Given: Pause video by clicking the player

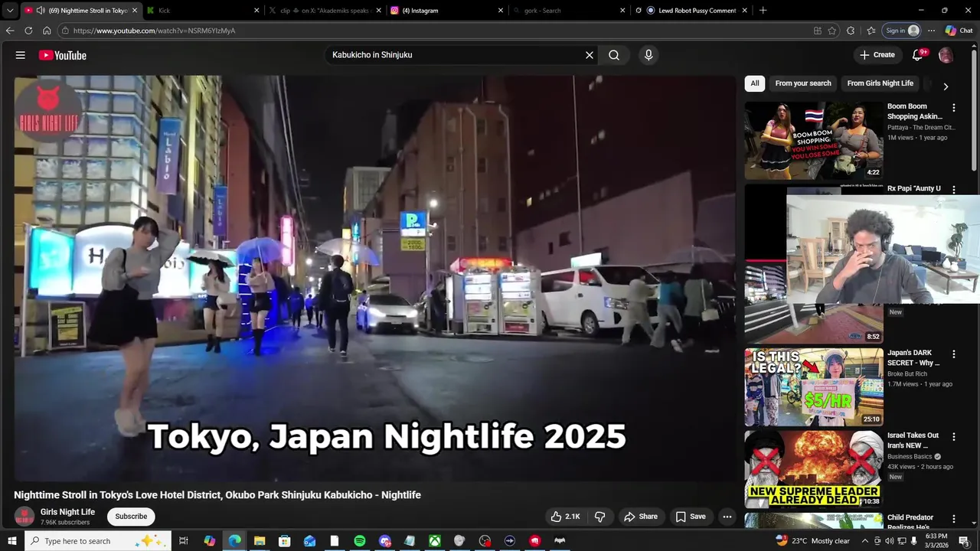Looking at the screenshot, I should (374, 278).
